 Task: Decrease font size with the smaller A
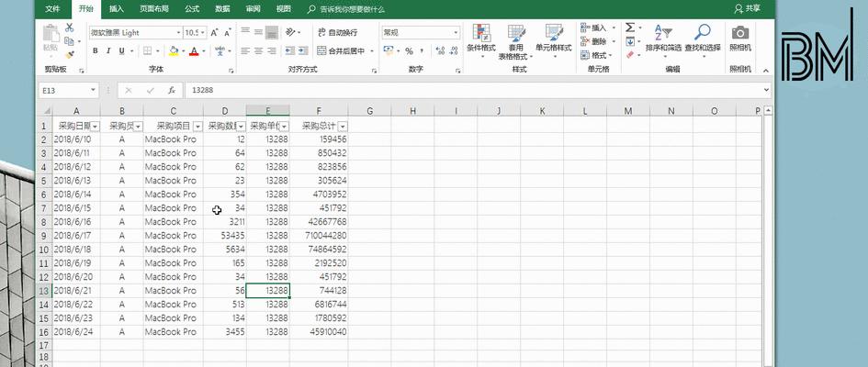coord(228,33)
